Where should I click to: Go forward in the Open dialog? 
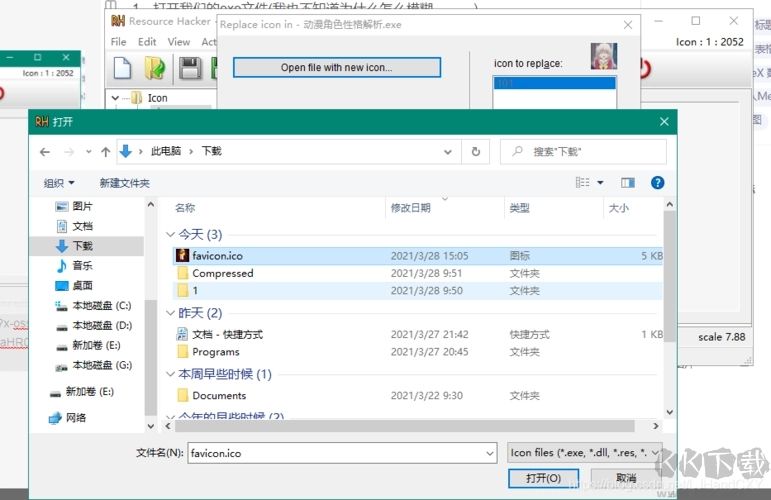coord(69,152)
